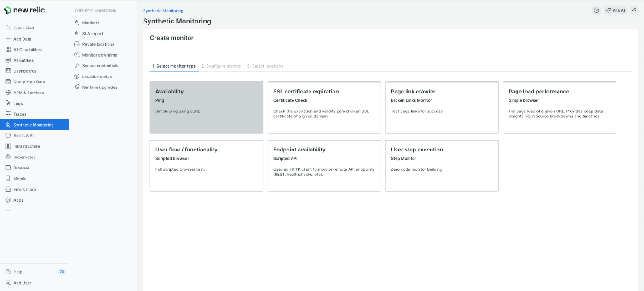Open Private locations icon

(x=77, y=44)
